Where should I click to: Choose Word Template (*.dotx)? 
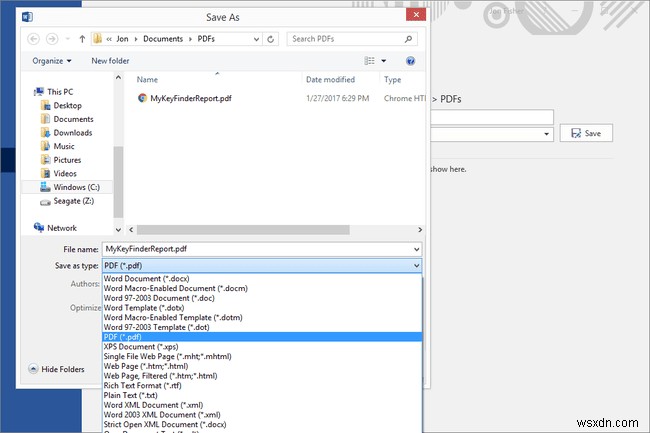(x=262, y=308)
